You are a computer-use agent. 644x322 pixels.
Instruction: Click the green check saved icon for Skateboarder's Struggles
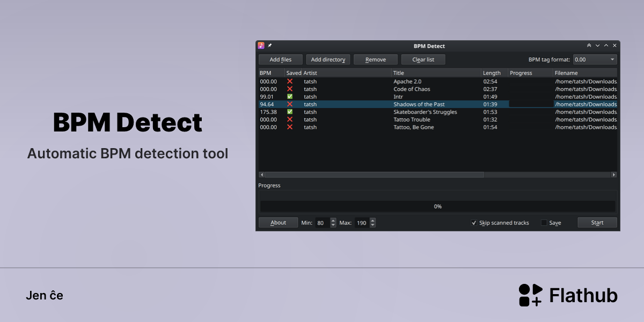290,112
